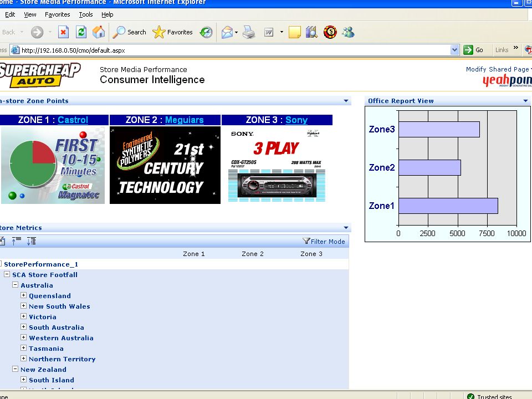This screenshot has height=399, width=532.
Task: Expand the Queensland node
Action: (x=23, y=295)
